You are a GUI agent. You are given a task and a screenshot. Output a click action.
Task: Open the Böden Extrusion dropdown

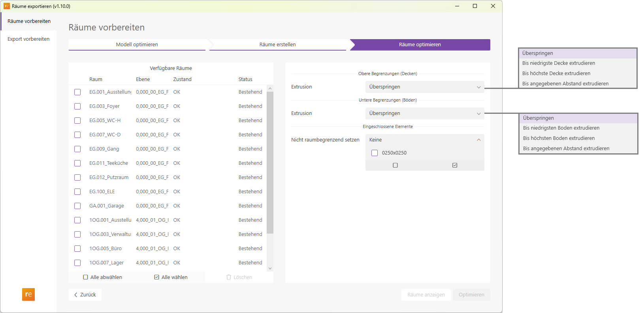tap(424, 113)
